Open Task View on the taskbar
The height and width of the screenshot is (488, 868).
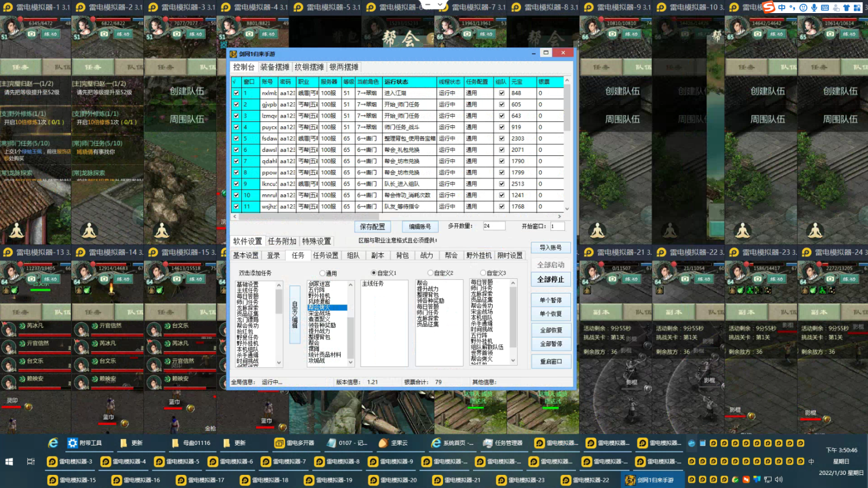point(31,462)
